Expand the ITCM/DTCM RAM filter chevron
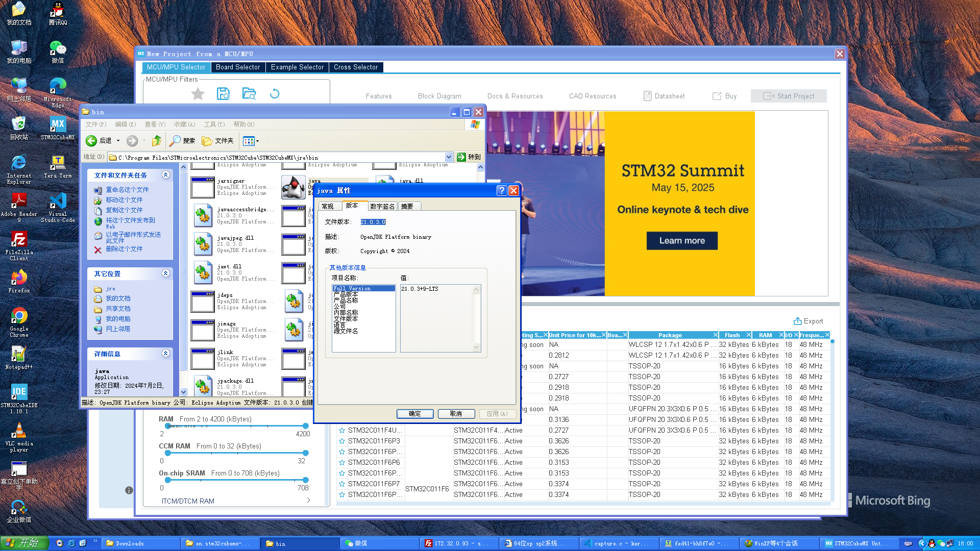Image resolution: width=980 pixels, height=551 pixels. [308, 500]
